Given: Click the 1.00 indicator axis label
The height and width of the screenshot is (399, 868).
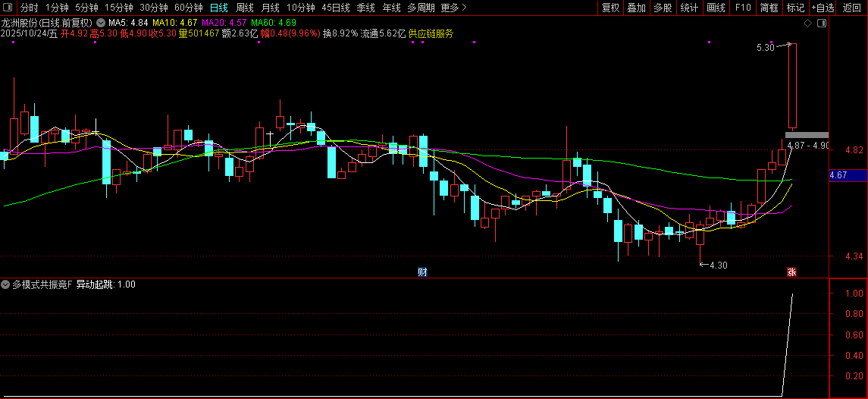Looking at the screenshot, I should pyautogui.click(x=854, y=293).
